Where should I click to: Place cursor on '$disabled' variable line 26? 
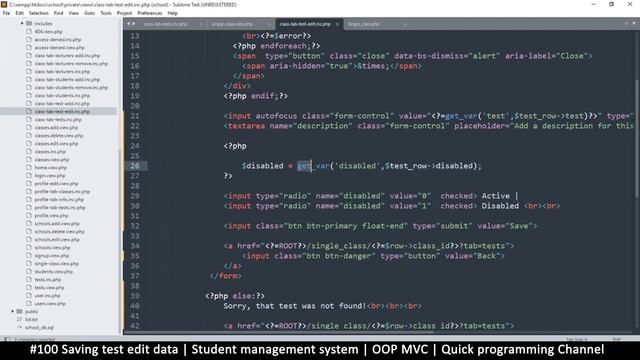pos(262,166)
